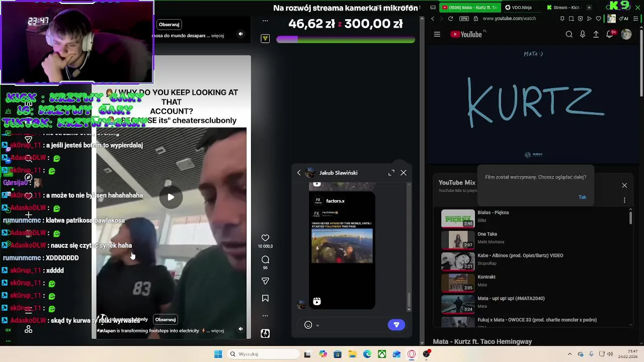Screen dimensions: 644x362
Task: Open the YouTube page vertical scrollbar
Action: tap(641, 63)
